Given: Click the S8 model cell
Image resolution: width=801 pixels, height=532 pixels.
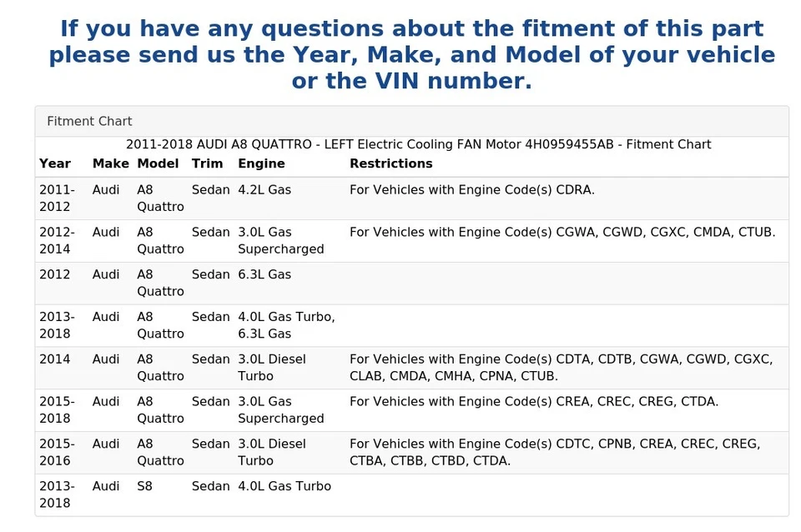Looking at the screenshot, I should click(145, 486).
